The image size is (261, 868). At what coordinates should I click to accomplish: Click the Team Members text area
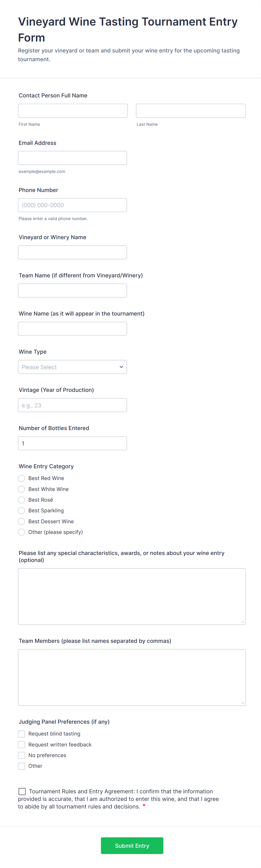tap(132, 677)
